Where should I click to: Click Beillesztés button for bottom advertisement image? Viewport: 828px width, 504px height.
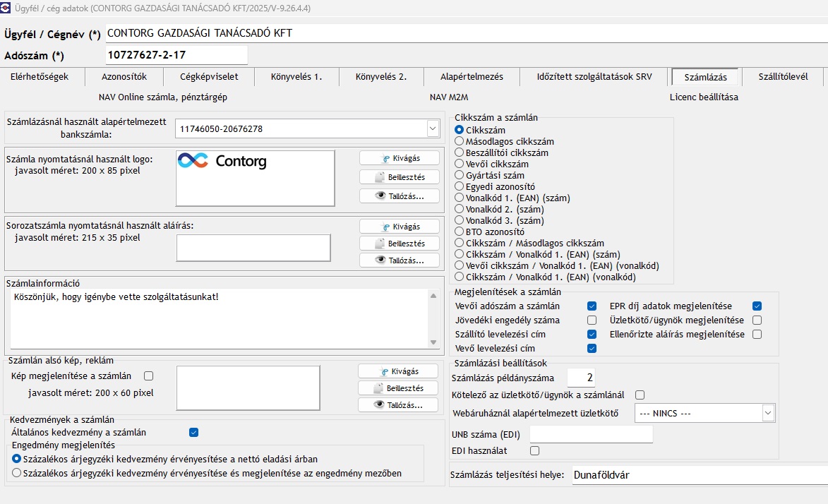[x=397, y=388]
